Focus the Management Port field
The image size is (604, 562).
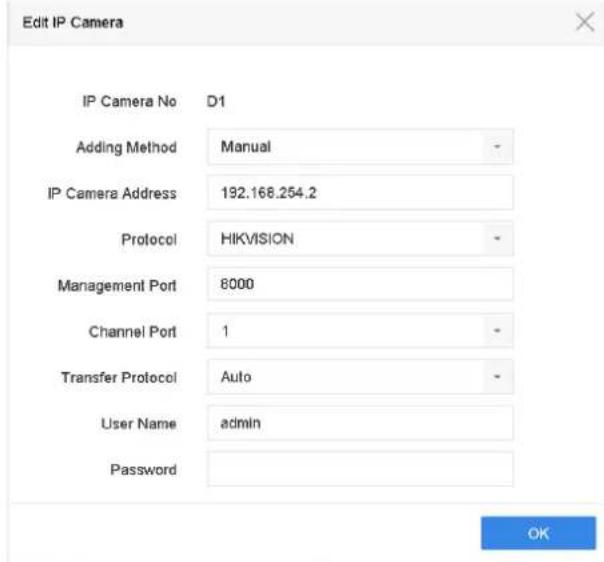coord(360,284)
